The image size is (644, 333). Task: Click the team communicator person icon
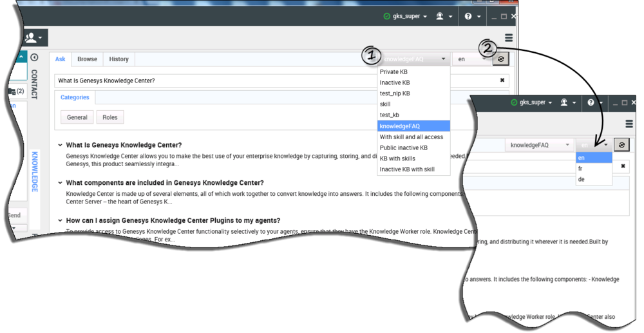(x=33, y=38)
